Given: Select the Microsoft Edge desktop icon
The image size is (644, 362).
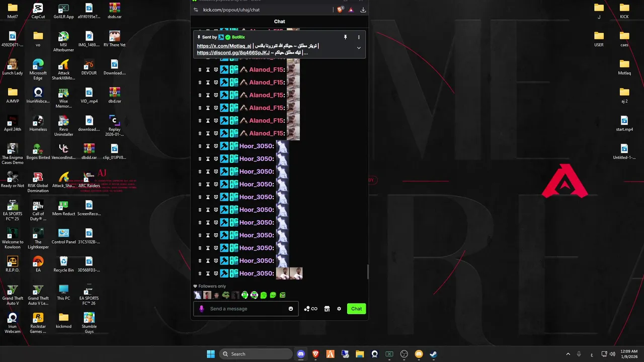Looking at the screenshot, I should (38, 69).
